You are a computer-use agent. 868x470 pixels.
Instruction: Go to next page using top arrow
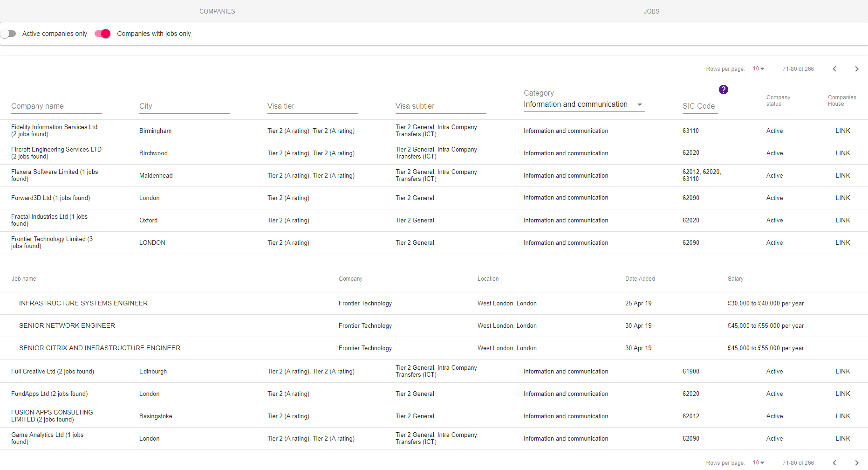(856, 69)
